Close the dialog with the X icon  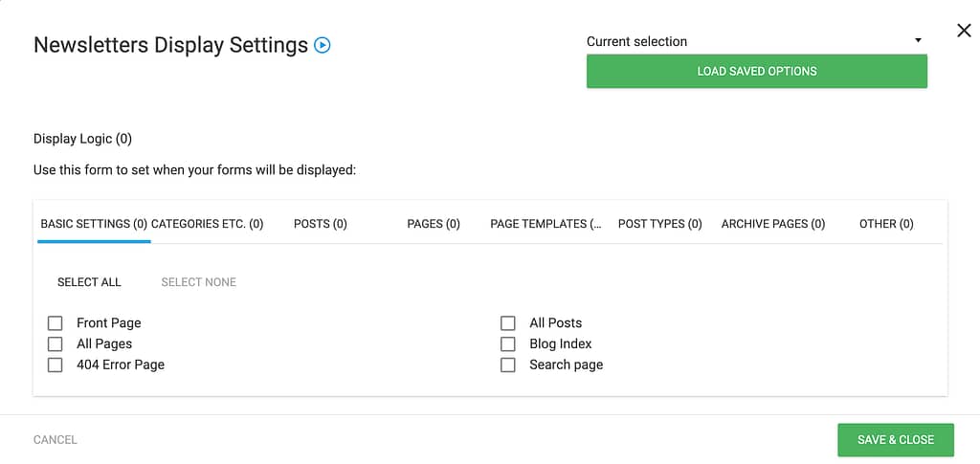point(964,30)
